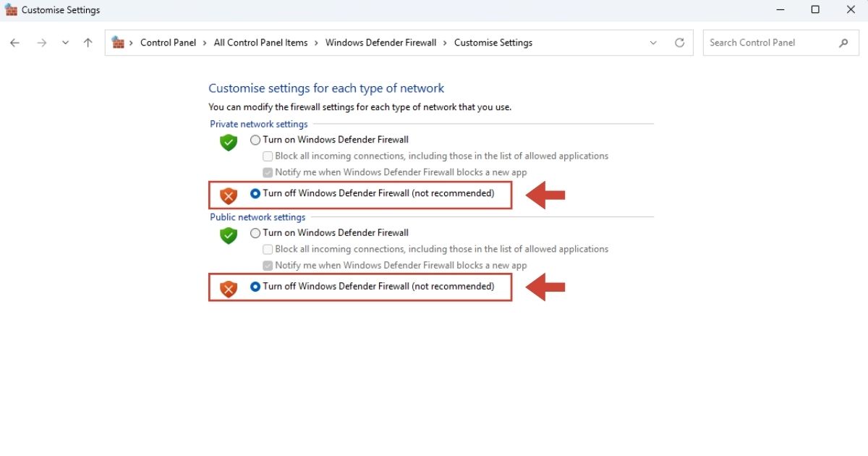Open the recent locations chevron
Screen dimensions: 868x456
[65, 43]
